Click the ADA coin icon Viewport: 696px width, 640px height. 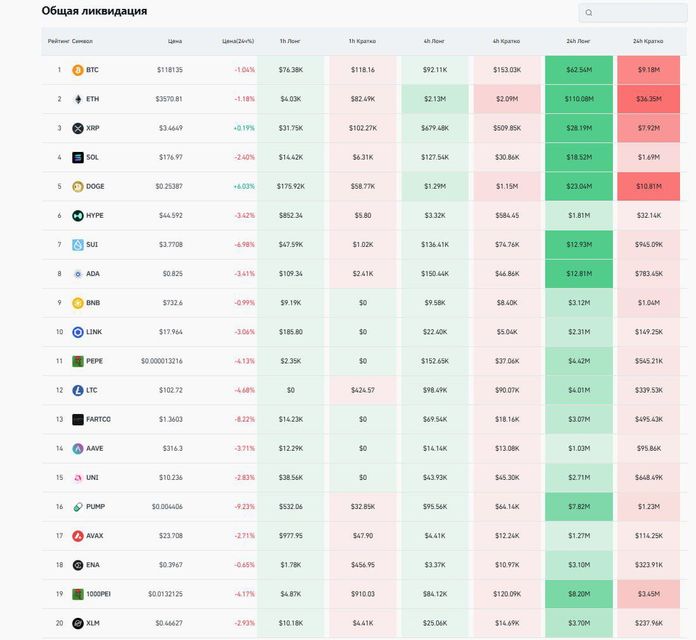tap(78, 274)
